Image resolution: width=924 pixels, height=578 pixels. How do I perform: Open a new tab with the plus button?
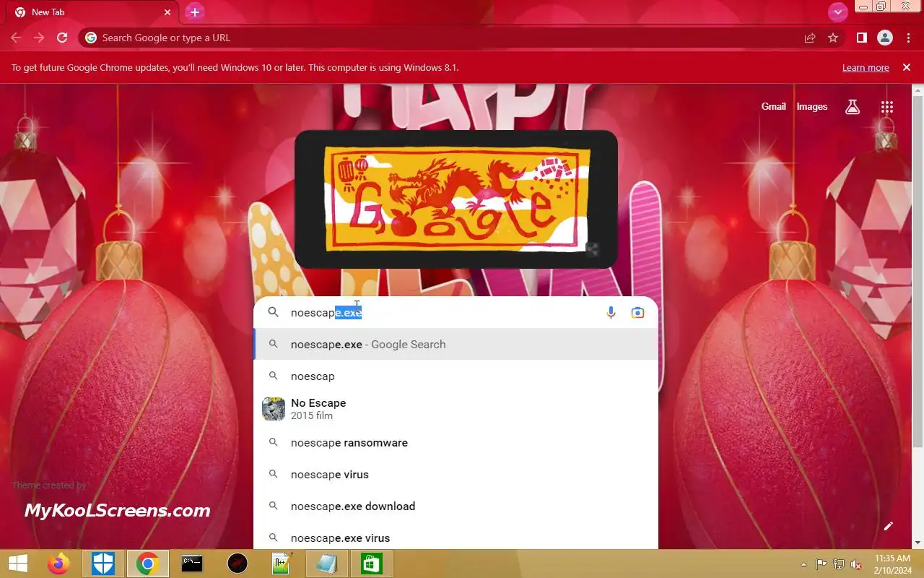[194, 12]
